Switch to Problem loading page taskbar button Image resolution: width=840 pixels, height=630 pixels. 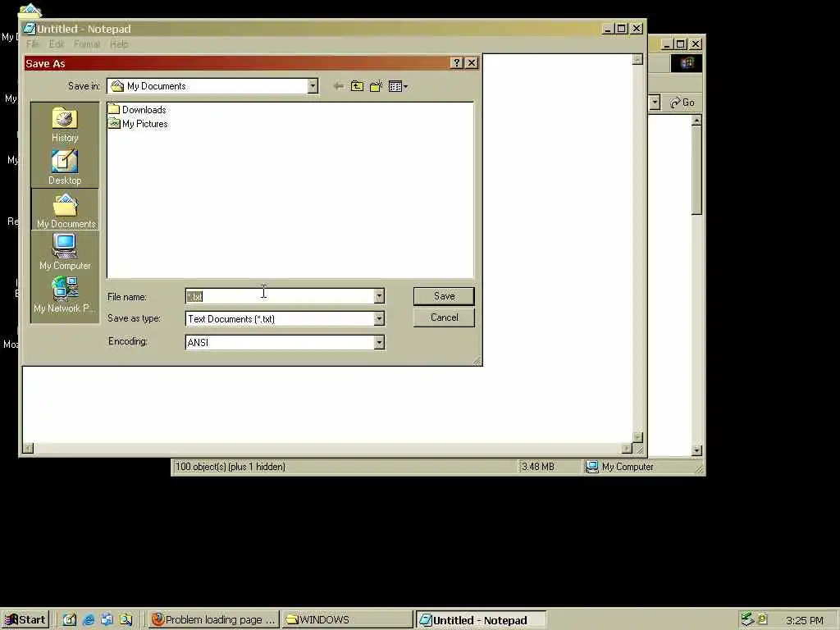pyautogui.click(x=214, y=620)
